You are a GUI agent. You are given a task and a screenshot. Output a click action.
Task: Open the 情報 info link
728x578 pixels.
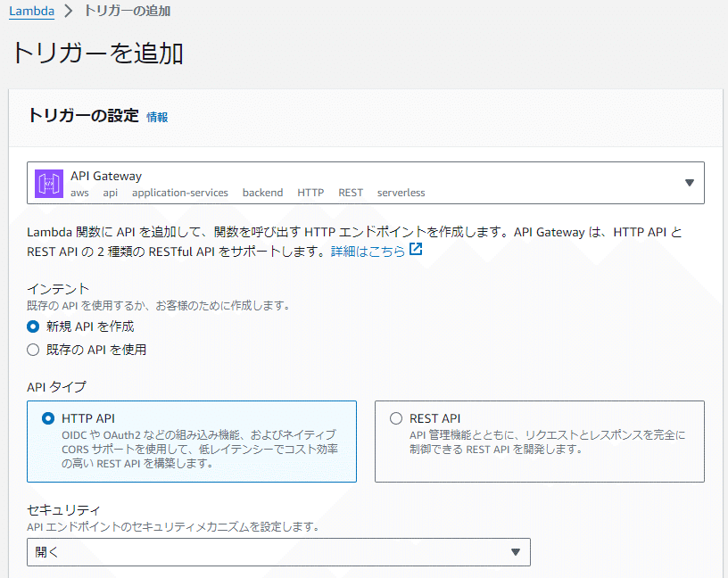[x=157, y=117]
